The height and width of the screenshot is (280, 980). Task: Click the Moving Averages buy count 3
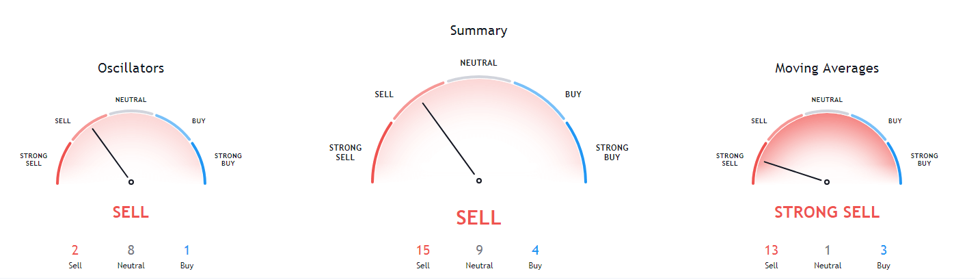coord(884,251)
